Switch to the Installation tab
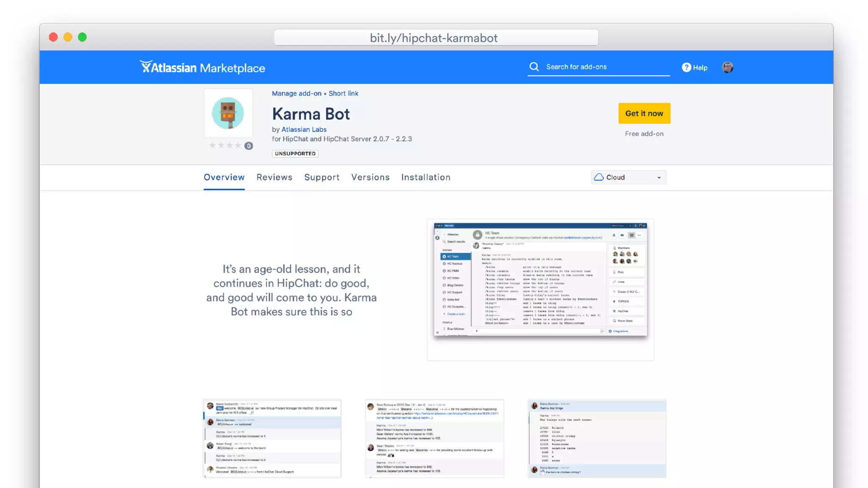The width and height of the screenshot is (868, 488). (x=426, y=177)
